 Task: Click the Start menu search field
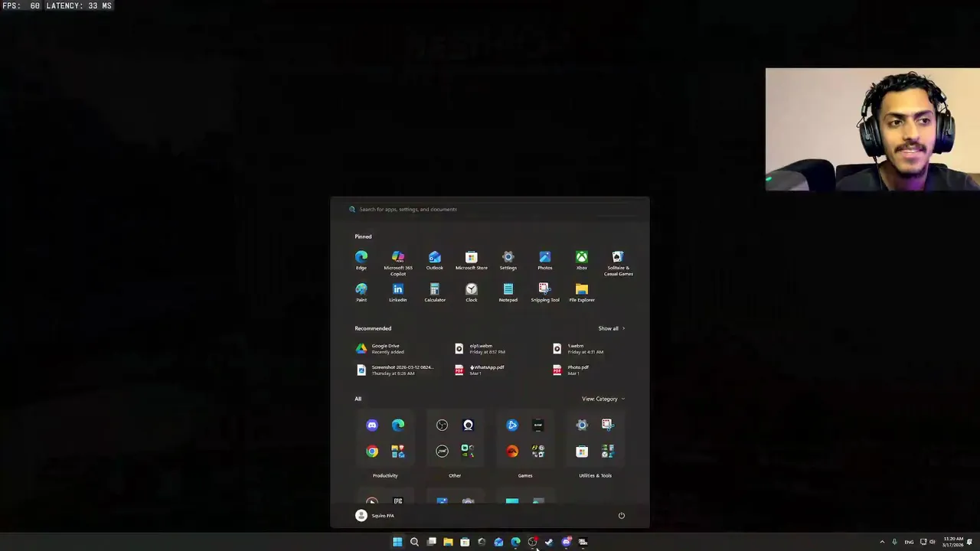pyautogui.click(x=490, y=209)
